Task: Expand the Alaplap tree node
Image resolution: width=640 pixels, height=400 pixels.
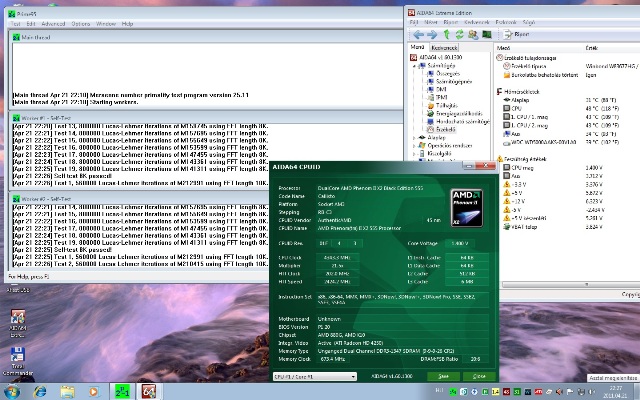Action: pos(414,138)
